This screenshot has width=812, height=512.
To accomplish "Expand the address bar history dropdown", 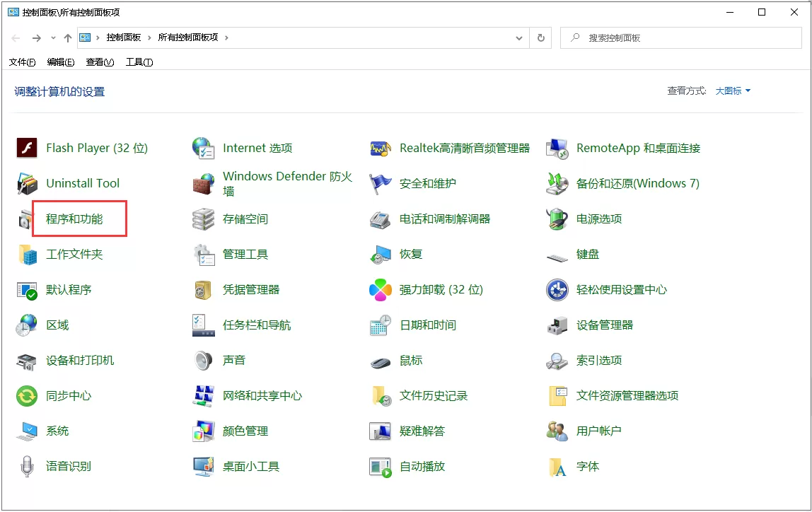I will 518,37.
